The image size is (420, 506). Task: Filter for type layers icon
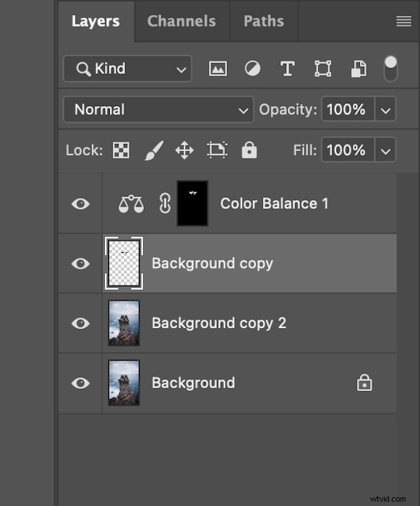point(287,69)
